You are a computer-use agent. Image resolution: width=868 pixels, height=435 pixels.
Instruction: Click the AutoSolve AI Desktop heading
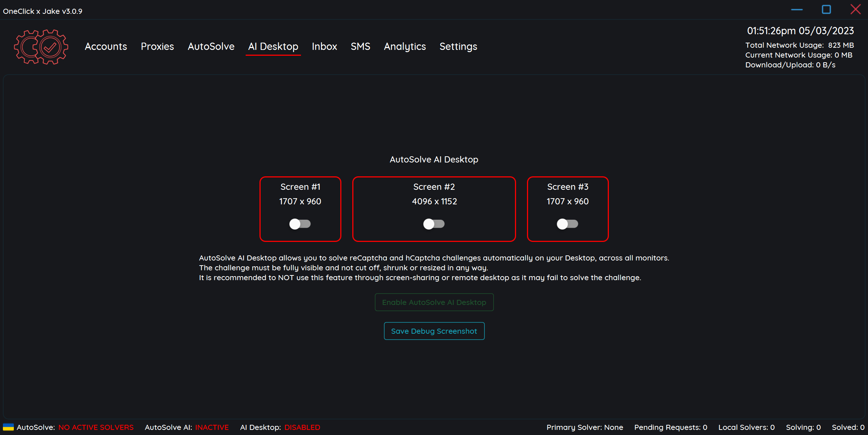pos(434,160)
